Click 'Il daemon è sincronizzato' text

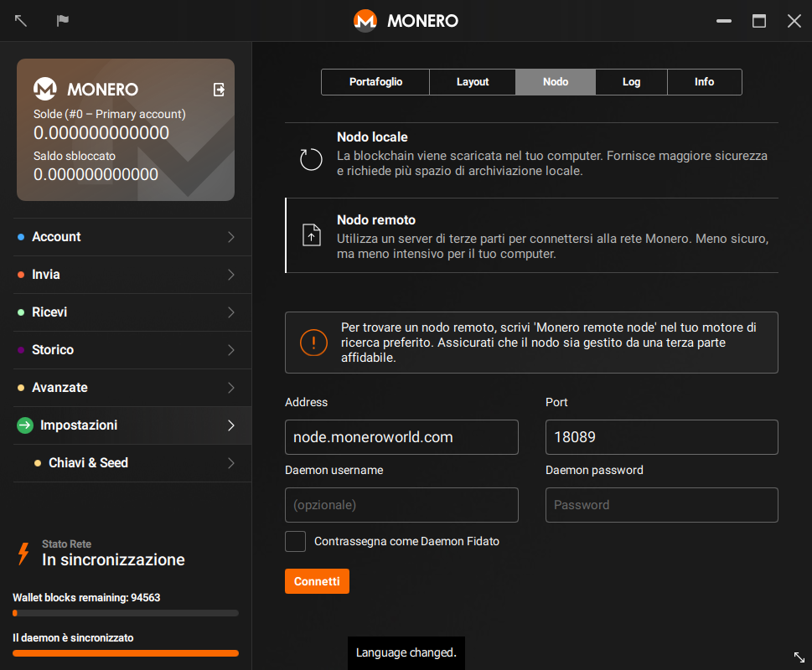coord(73,638)
